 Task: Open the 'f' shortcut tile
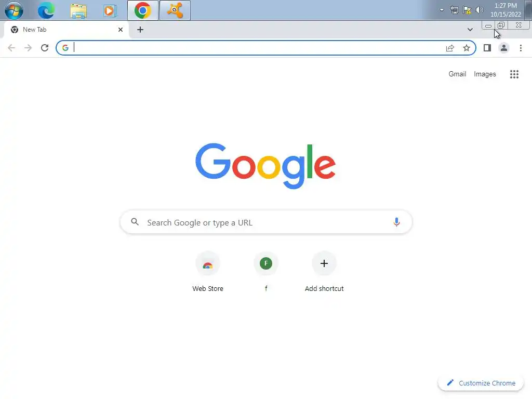pyautogui.click(x=266, y=272)
